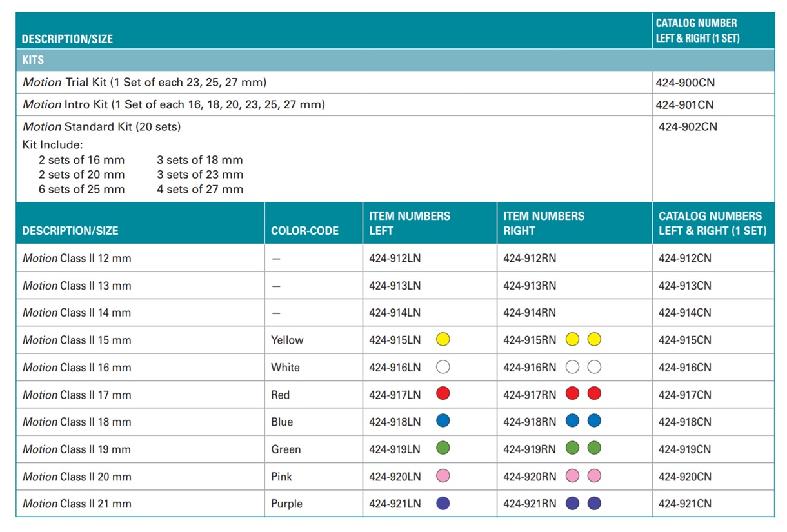Viewport: 787px width, 532px height.
Task: Click item number 424-914RN
Action: tap(530, 313)
